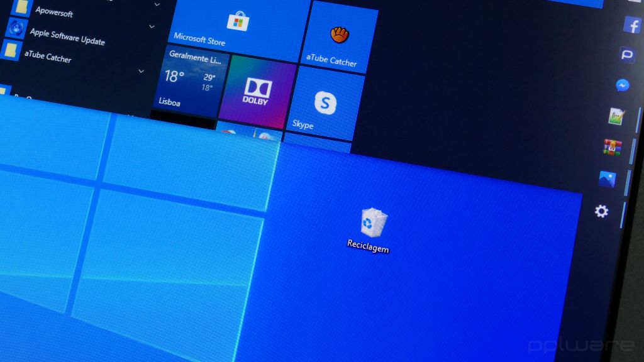644x362 pixels.
Task: Click the 18° temperature reading
Action: tap(175, 76)
